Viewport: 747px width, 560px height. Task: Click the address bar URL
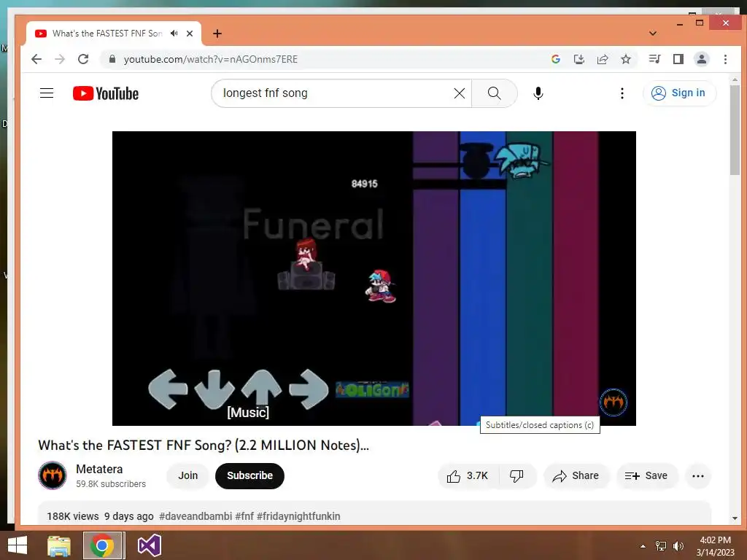(211, 59)
